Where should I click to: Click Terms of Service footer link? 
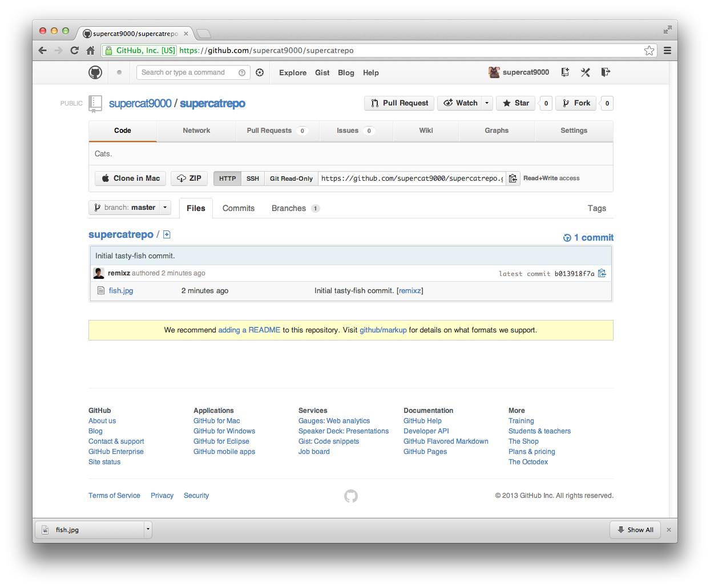(114, 496)
